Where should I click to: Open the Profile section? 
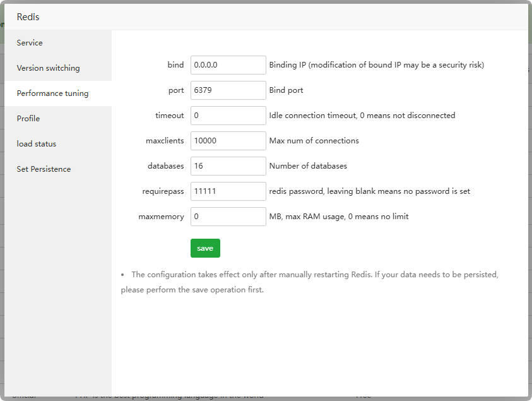(28, 119)
